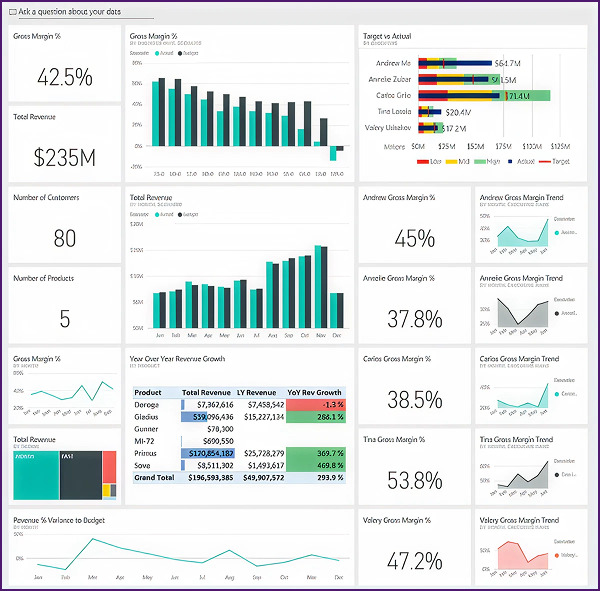The width and height of the screenshot is (600, 591).
Task: Select the Gladius product row
Action: (x=239, y=417)
